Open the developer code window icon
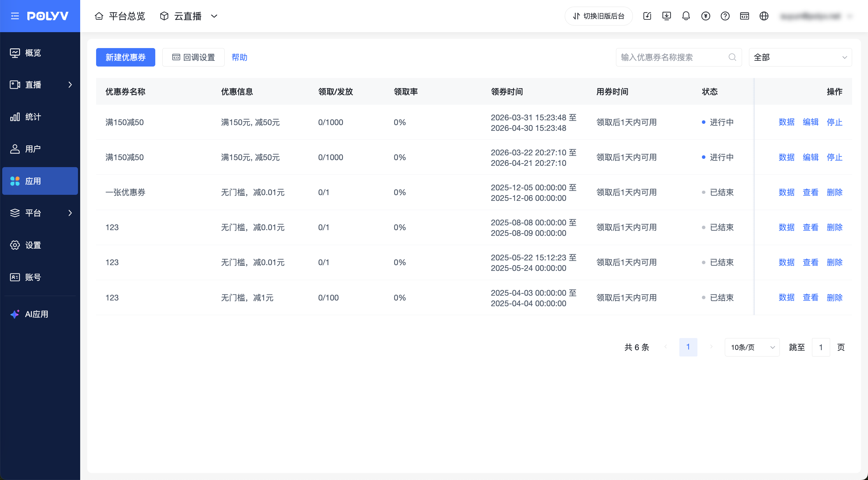 (x=745, y=16)
